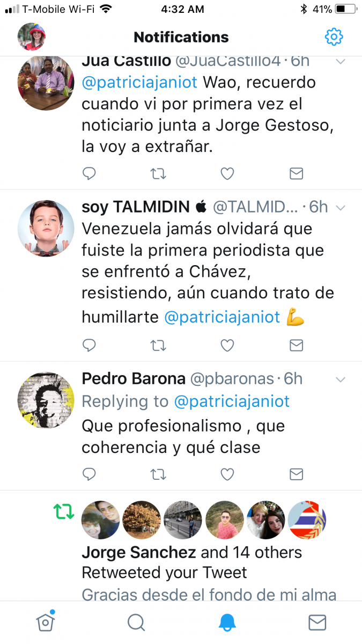Reply to Jua Castillo's tweet

click(x=89, y=173)
